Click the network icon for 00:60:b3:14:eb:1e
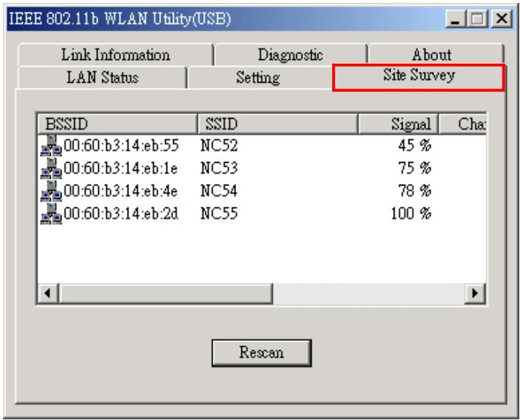This screenshot has width=520, height=420. click(x=51, y=169)
